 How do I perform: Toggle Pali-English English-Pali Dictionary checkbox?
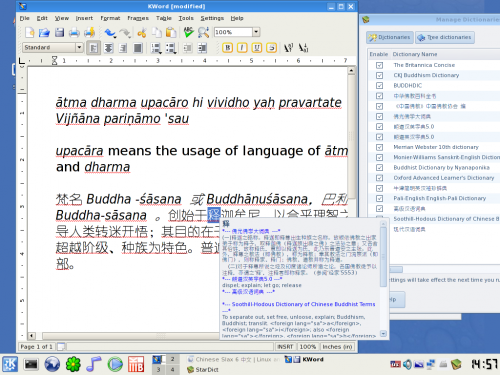click(379, 199)
